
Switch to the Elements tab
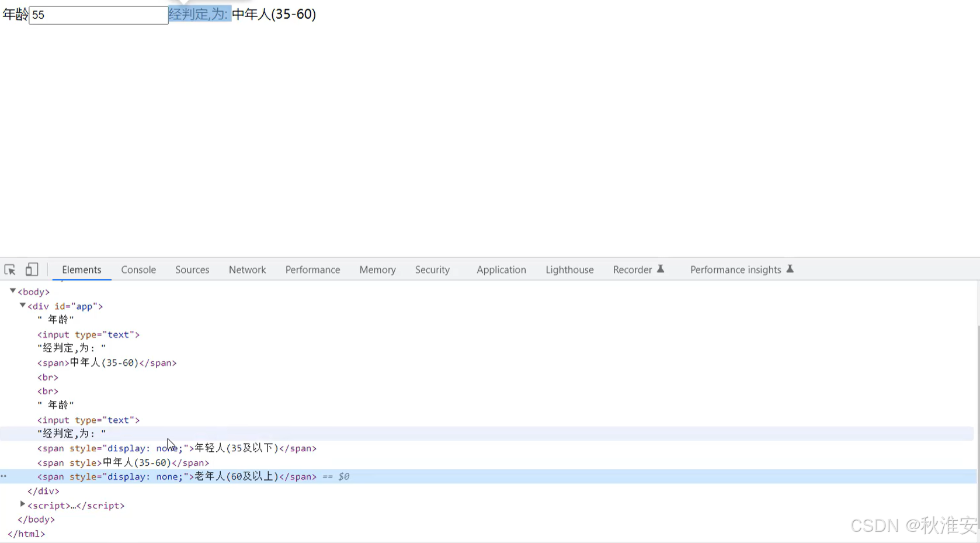pyautogui.click(x=82, y=269)
